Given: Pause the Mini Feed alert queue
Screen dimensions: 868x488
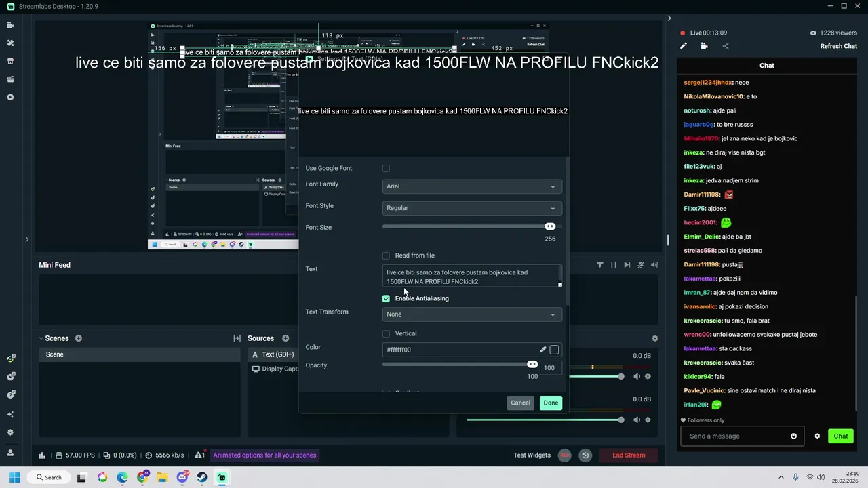Looking at the screenshot, I should [x=614, y=265].
